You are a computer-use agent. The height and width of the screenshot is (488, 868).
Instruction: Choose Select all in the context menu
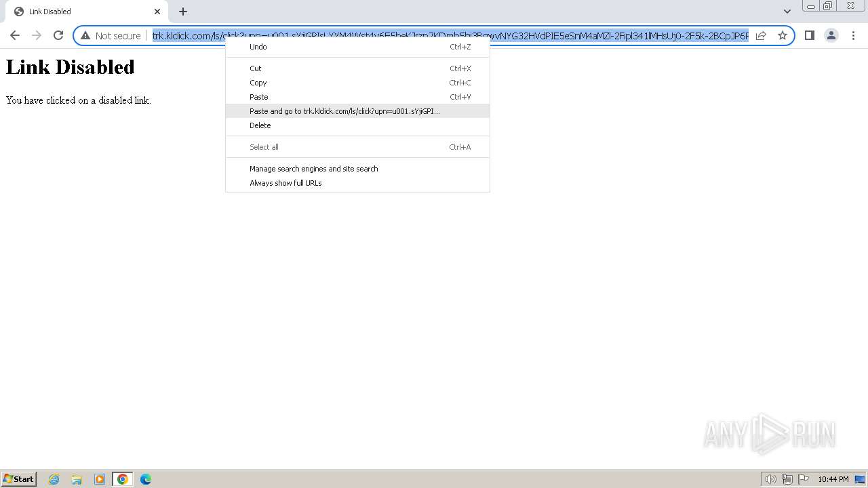pyautogui.click(x=357, y=147)
